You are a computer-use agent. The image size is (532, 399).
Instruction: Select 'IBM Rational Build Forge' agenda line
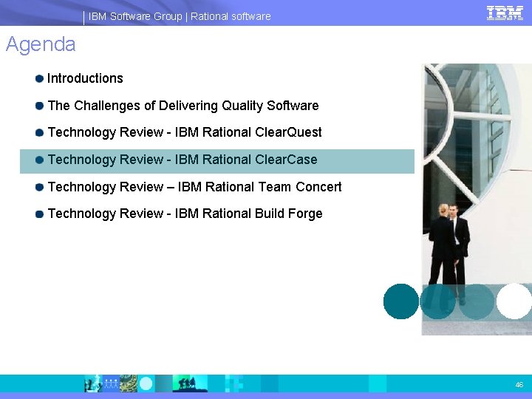coord(185,214)
